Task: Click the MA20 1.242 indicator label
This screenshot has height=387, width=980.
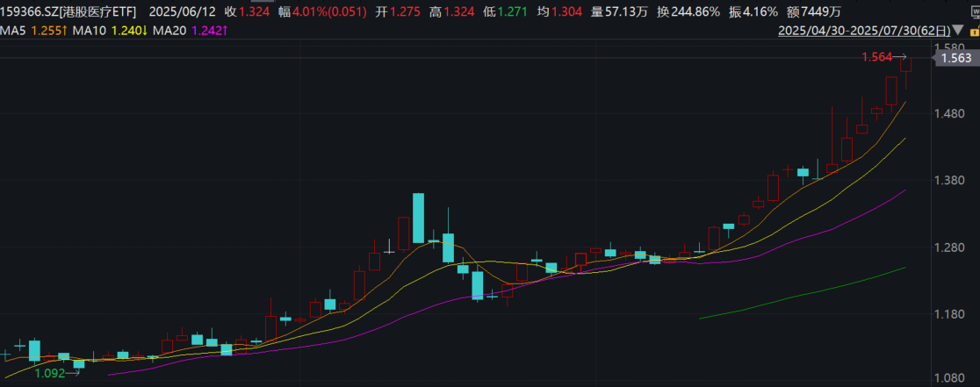Action: [190, 30]
